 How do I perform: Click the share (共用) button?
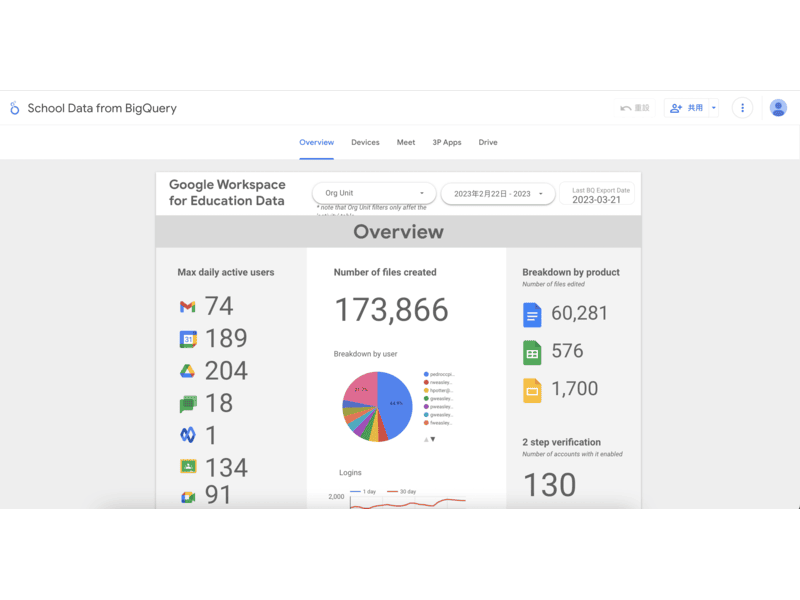[686, 108]
